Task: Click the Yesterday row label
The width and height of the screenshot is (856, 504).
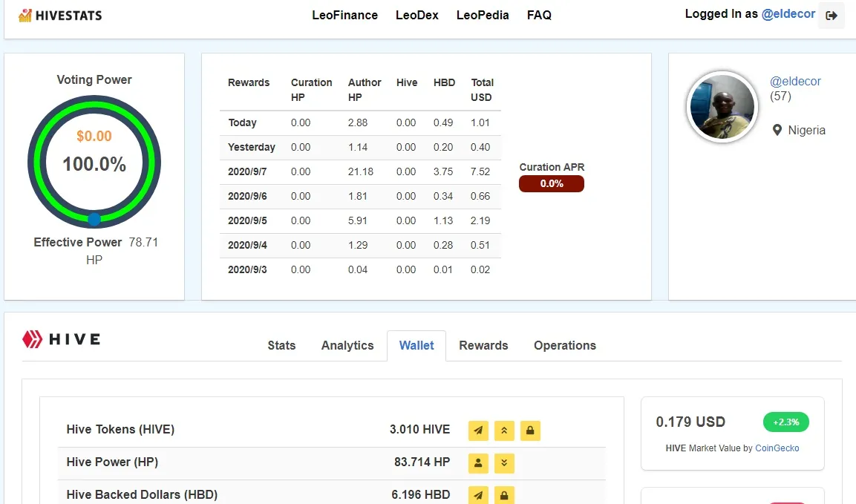Action: pyautogui.click(x=252, y=148)
